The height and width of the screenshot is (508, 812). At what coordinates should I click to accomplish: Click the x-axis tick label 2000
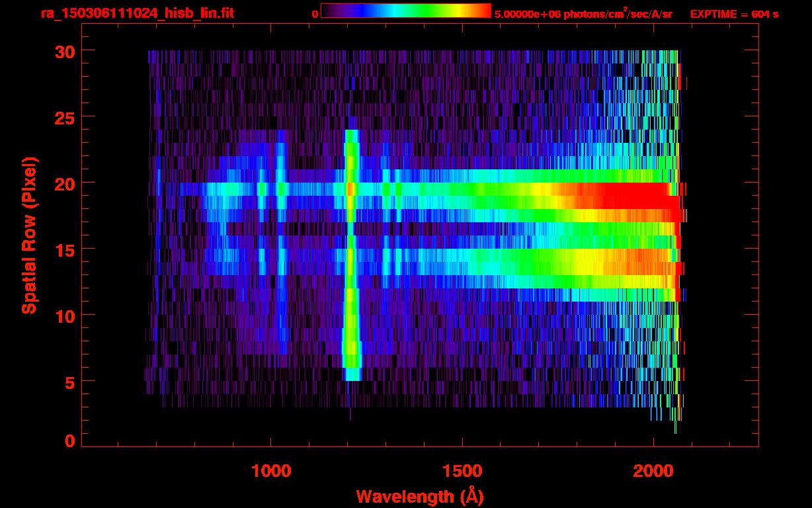pos(653,472)
